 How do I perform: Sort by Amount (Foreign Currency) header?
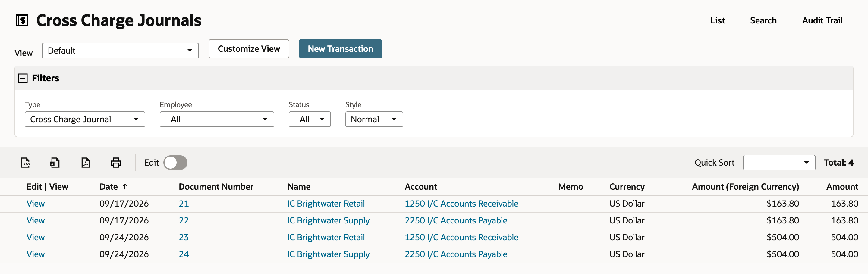pyautogui.click(x=745, y=187)
